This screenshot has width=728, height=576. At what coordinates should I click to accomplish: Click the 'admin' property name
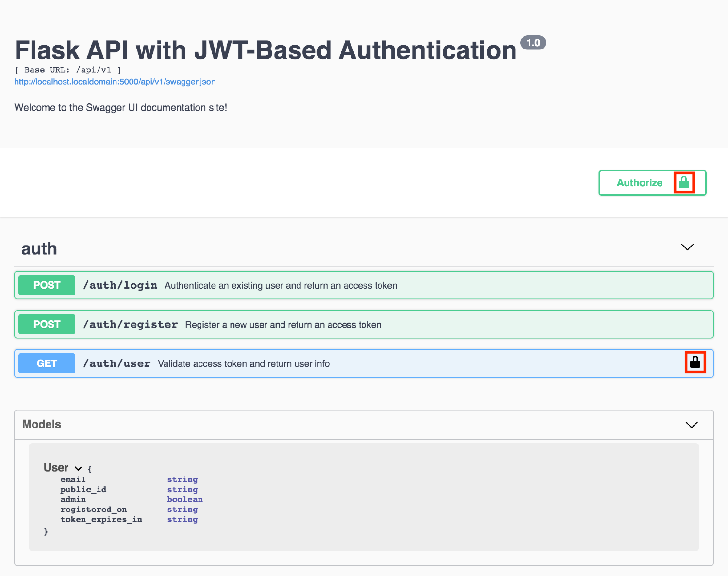tap(73, 499)
